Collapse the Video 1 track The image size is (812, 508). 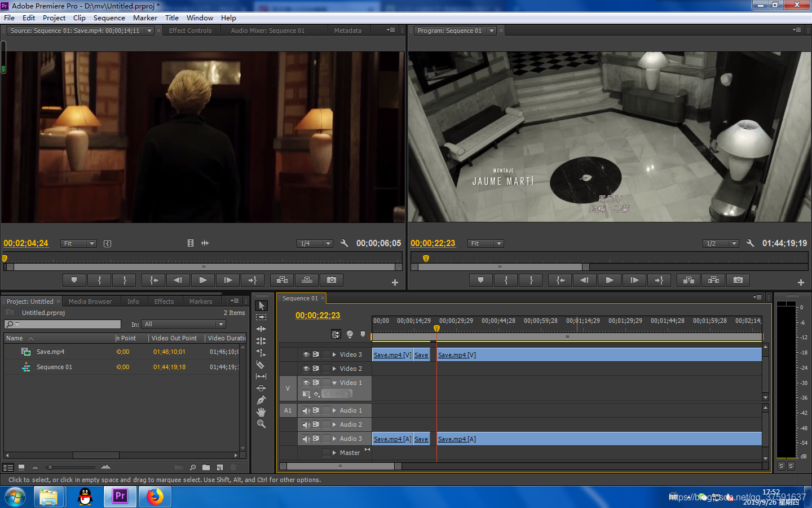tap(334, 383)
